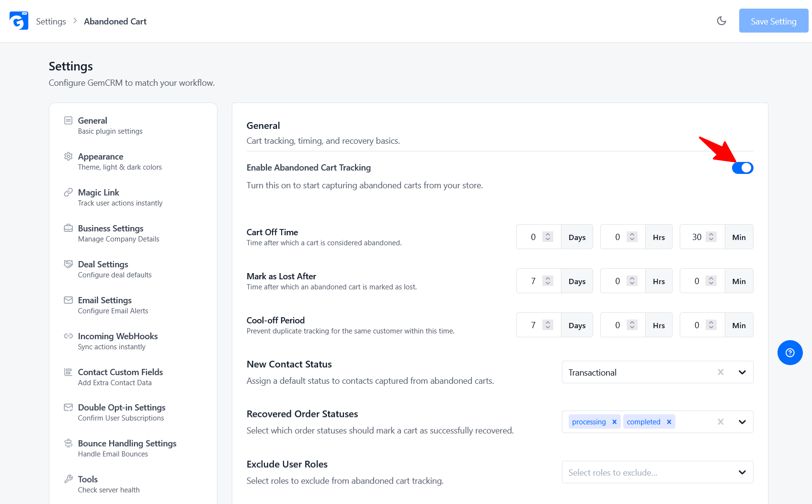Click the Magic Link chain icon

point(69,192)
